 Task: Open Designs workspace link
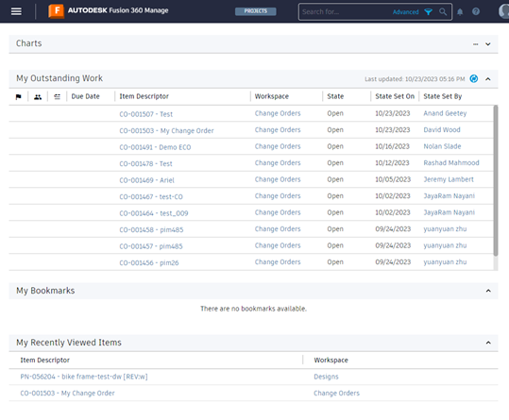pyautogui.click(x=326, y=377)
